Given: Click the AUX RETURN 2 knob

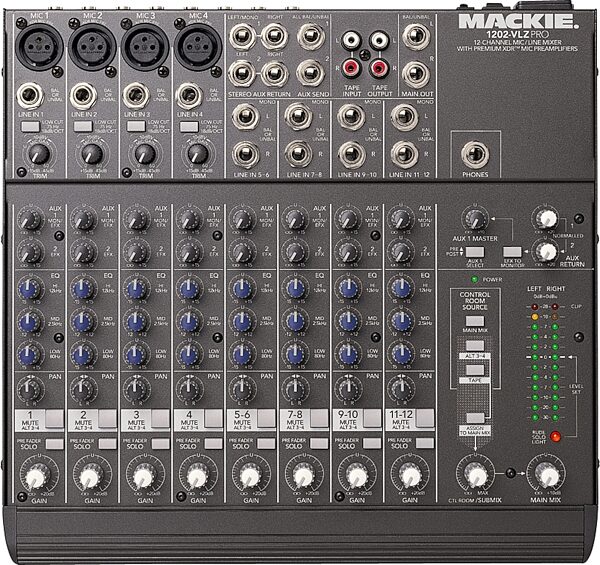Looking at the screenshot, I should (546, 251).
